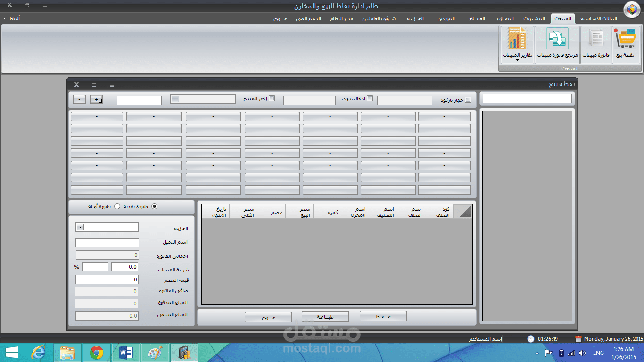Click the barcode input field

click(x=405, y=100)
